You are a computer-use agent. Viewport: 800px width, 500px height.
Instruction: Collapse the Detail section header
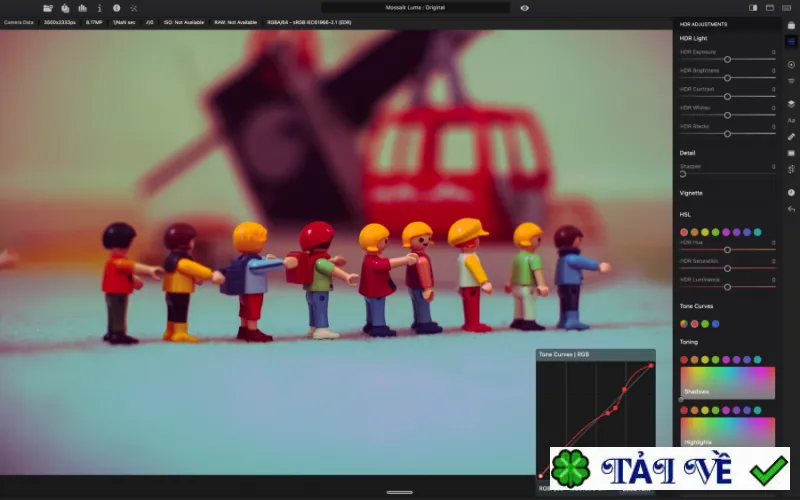pyautogui.click(x=687, y=153)
